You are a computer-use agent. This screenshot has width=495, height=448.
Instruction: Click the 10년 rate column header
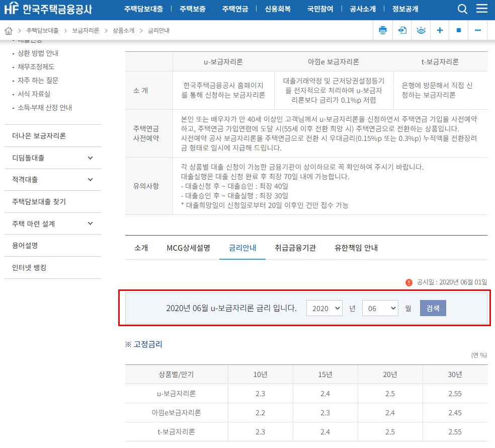[x=261, y=375]
